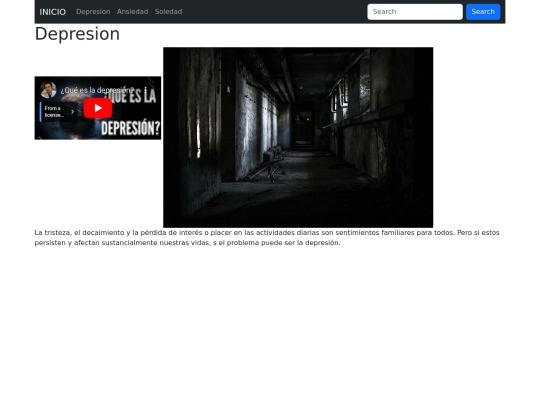Screen dimensions: 540x405
Task: Open the Soledad nav link
Action: click(168, 12)
